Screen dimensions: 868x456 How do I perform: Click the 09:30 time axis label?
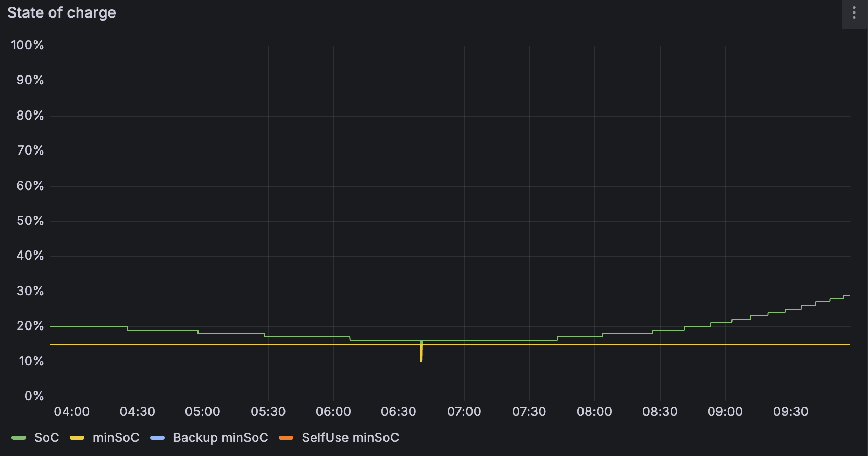(x=790, y=412)
